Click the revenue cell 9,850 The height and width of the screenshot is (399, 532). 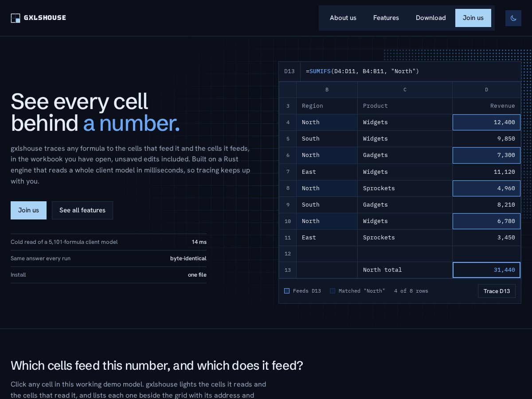point(486,139)
